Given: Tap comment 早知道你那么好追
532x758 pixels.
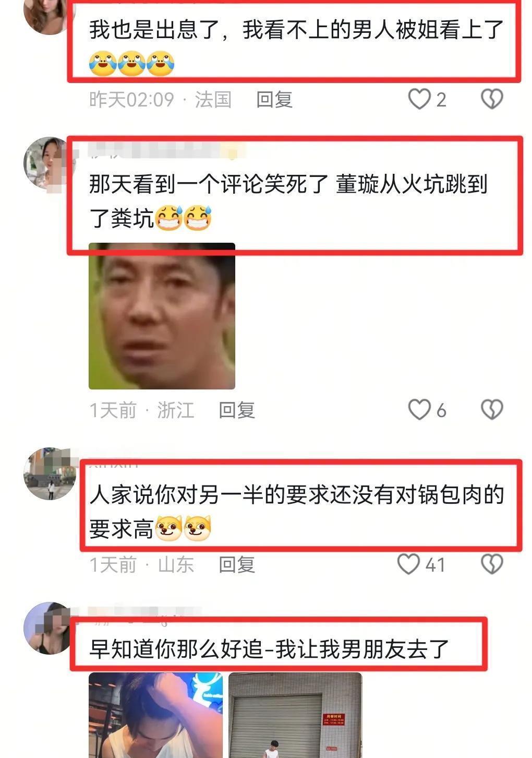Looking at the screenshot, I should (x=269, y=649).
